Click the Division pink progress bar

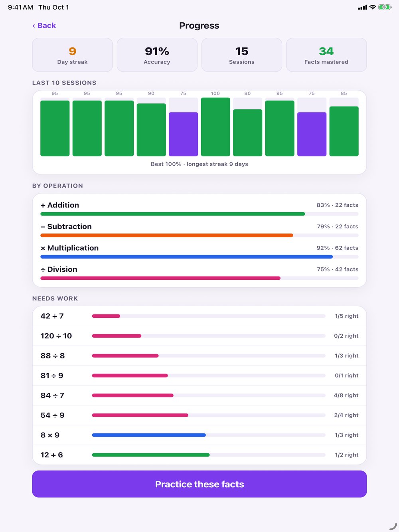[160, 278]
